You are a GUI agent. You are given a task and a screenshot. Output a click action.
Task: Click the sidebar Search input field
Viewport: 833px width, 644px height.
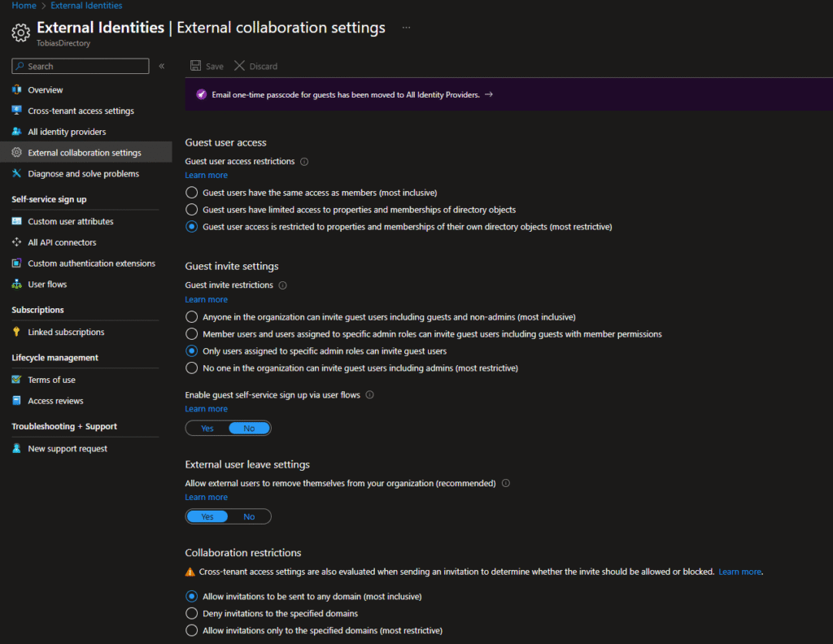pos(85,67)
